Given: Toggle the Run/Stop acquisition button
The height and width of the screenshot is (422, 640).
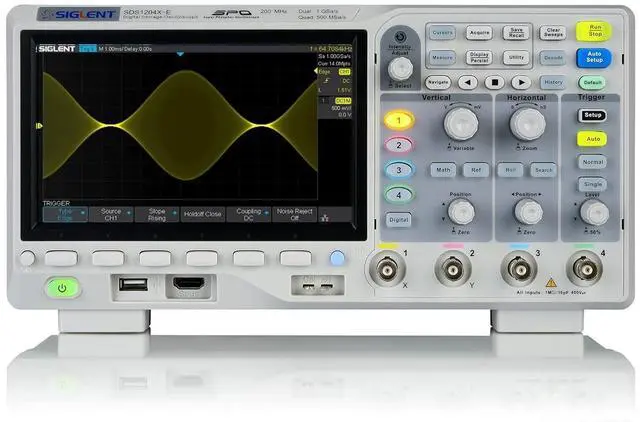Looking at the screenshot, I should click(x=595, y=31).
